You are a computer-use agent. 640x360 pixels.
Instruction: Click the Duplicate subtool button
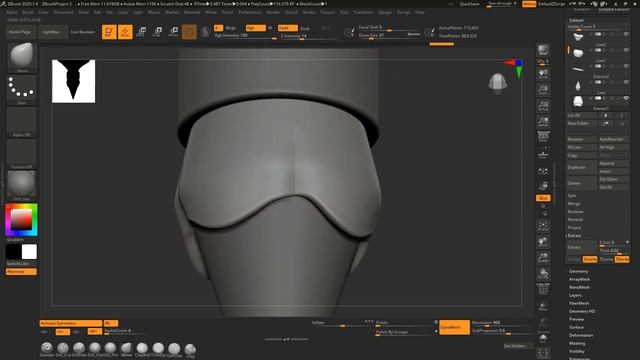point(582,167)
